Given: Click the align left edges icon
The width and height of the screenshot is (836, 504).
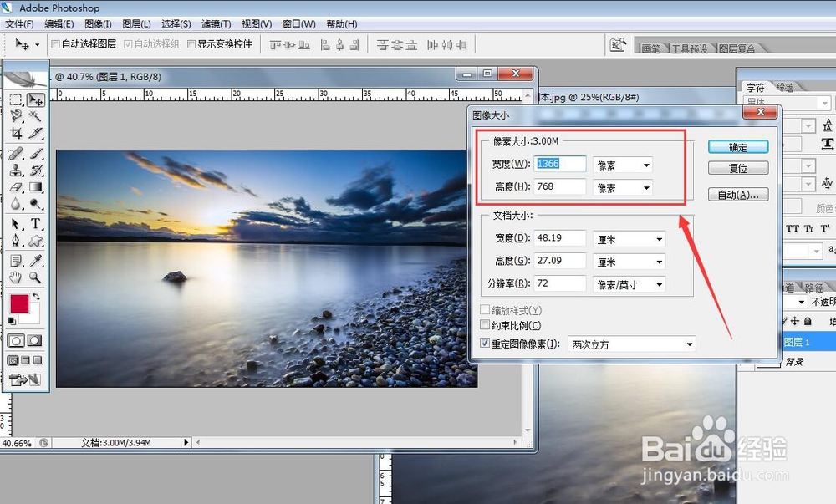Looking at the screenshot, I should click(x=325, y=45).
